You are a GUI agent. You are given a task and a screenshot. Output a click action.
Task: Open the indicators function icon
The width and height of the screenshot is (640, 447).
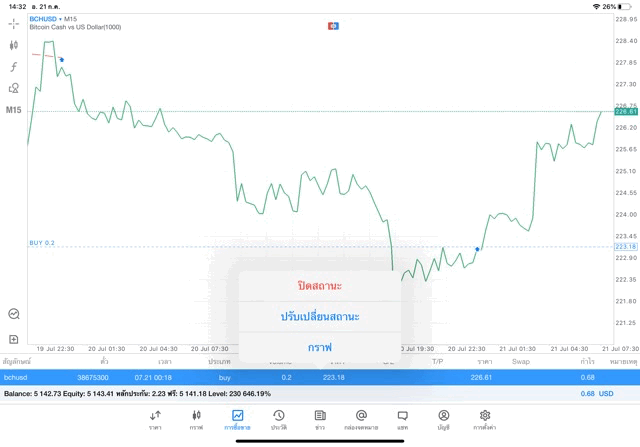[14, 66]
